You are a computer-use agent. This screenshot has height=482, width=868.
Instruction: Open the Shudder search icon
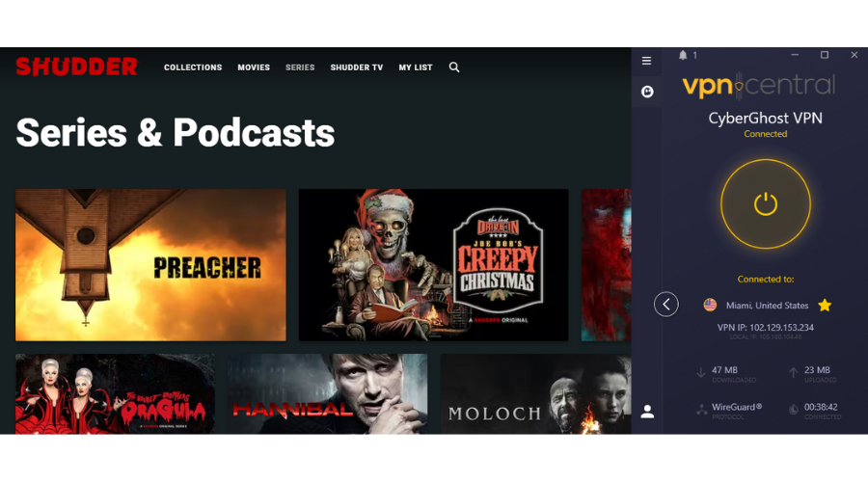pyautogui.click(x=454, y=67)
